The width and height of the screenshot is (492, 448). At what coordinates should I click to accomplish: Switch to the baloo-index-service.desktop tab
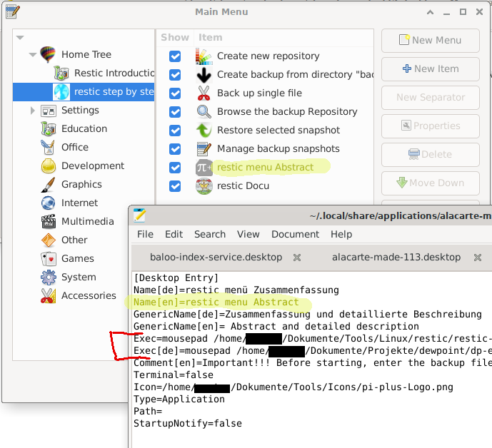[x=216, y=257]
